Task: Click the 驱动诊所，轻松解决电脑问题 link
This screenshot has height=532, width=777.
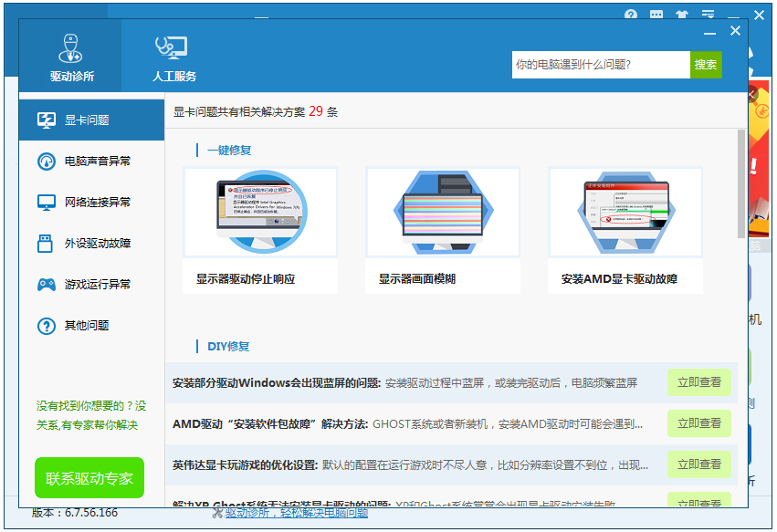Action: pyautogui.click(x=297, y=513)
